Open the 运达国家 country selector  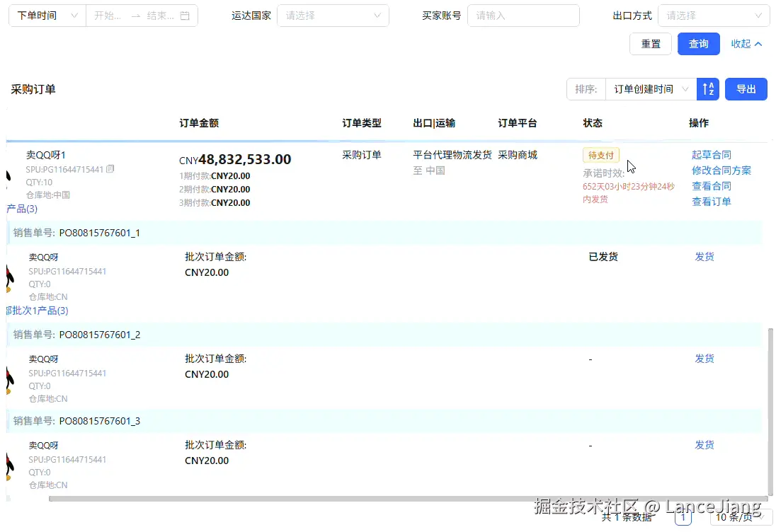pyautogui.click(x=333, y=15)
